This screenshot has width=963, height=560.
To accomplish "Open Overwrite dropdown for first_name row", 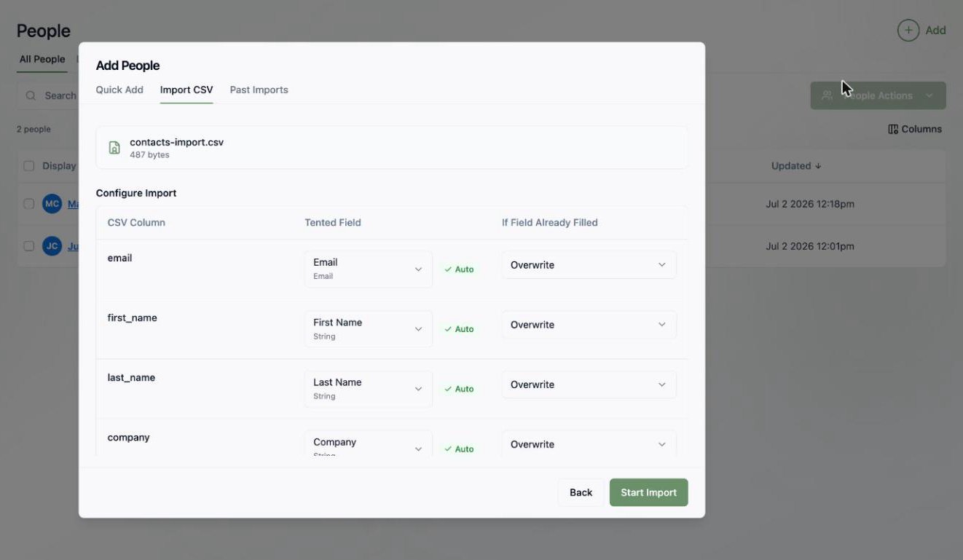I will [589, 325].
